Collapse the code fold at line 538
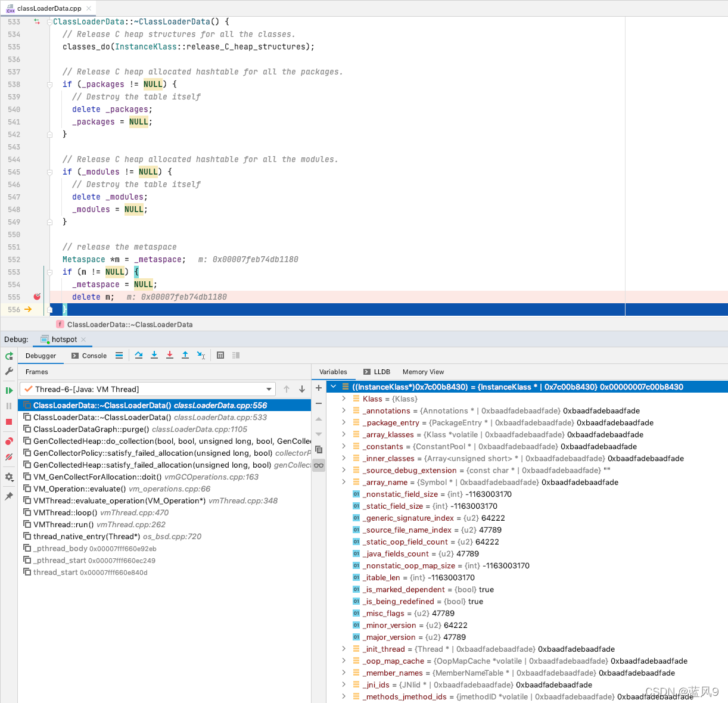 pos(51,84)
